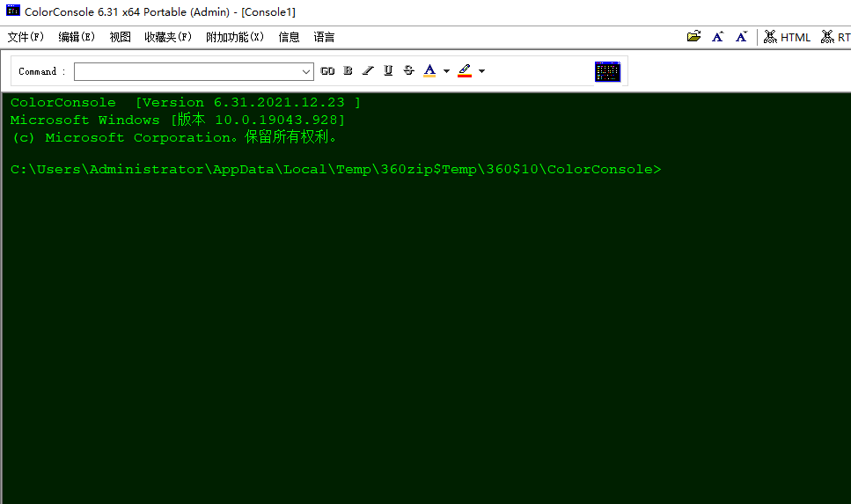Open the 编辑(E) menu
851x504 pixels.
click(x=77, y=37)
